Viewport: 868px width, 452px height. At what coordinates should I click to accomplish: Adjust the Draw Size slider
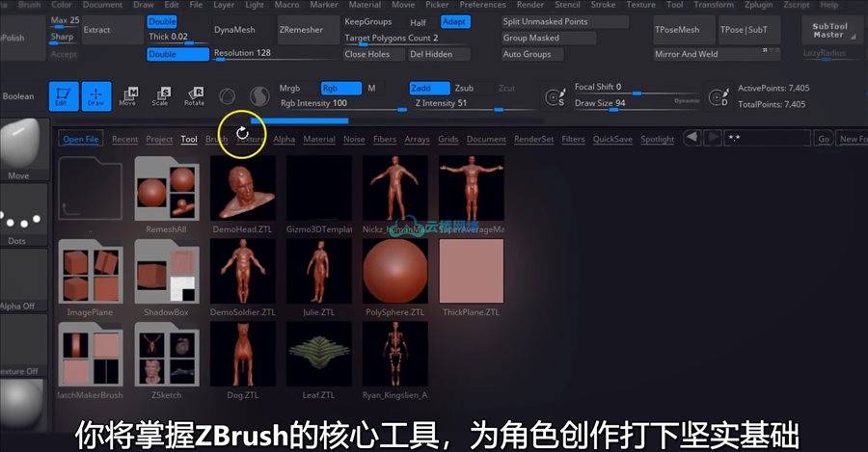tap(636, 103)
